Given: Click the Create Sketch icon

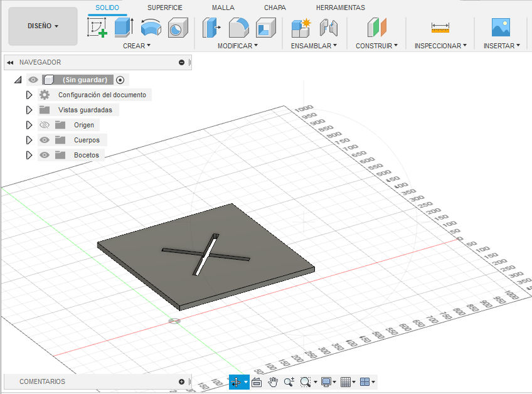Looking at the screenshot, I should (97, 27).
